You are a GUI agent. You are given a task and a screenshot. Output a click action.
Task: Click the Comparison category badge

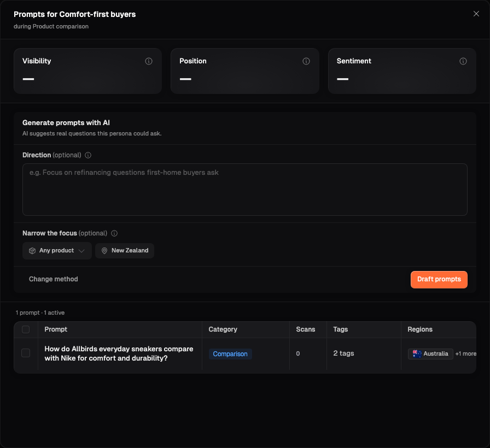pyautogui.click(x=230, y=354)
